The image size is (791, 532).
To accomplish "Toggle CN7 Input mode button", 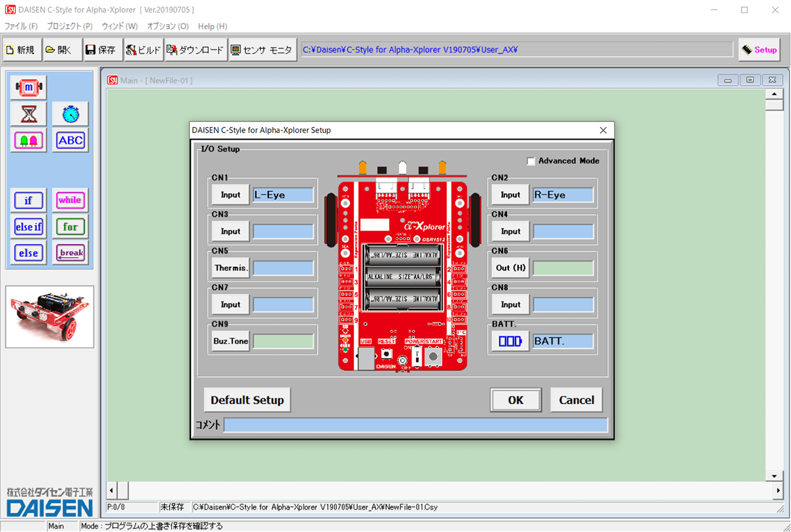I will click(231, 305).
